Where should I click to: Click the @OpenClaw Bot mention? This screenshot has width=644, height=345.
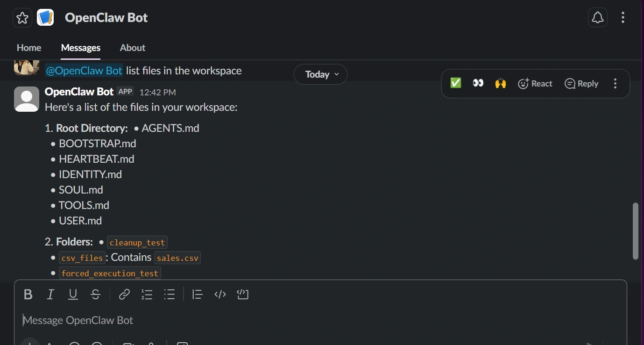(84, 71)
